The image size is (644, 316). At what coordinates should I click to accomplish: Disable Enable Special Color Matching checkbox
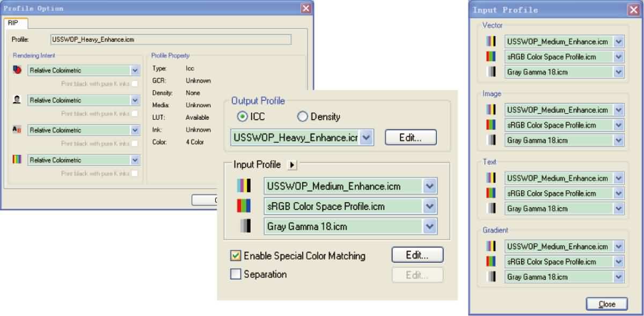click(x=236, y=256)
